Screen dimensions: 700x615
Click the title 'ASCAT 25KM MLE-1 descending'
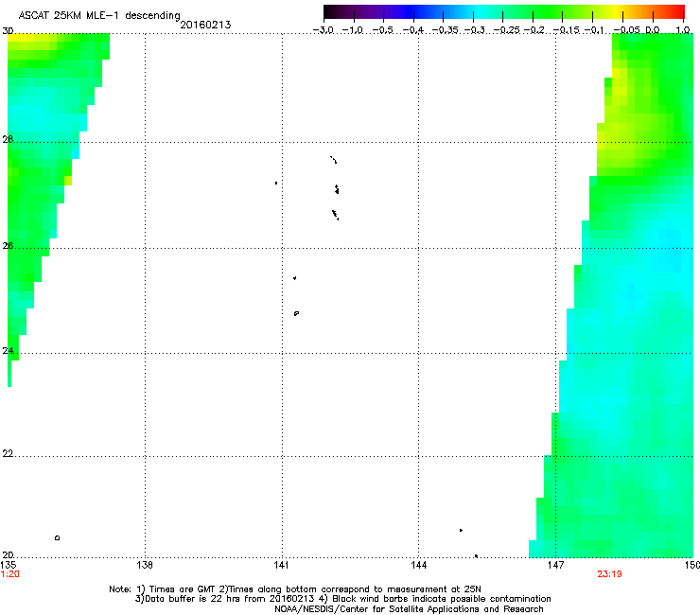tap(99, 16)
